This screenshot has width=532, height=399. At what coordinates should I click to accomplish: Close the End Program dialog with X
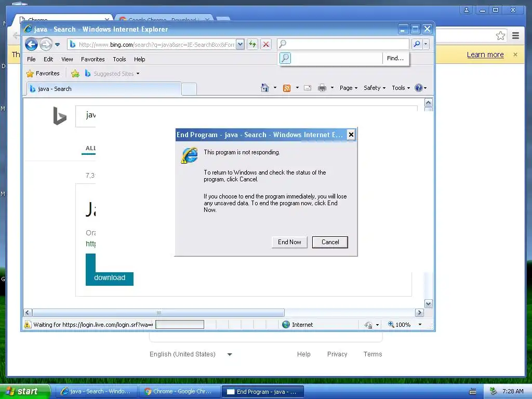351,135
